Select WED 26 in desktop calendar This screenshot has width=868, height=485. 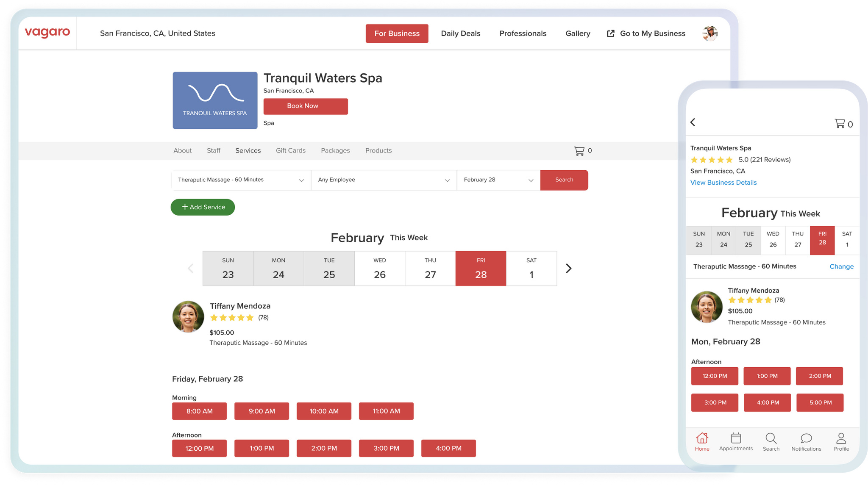[380, 269]
